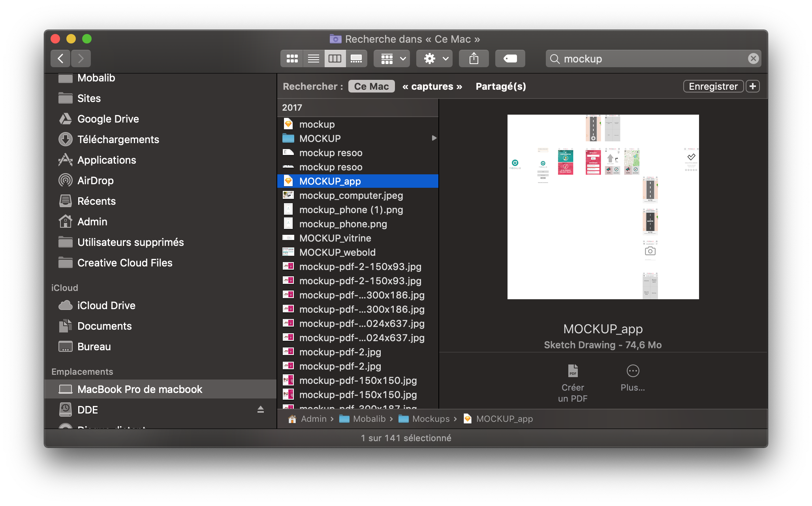Open the Share sheet from the toolbar
Image resolution: width=812 pixels, height=506 pixels.
click(x=474, y=59)
